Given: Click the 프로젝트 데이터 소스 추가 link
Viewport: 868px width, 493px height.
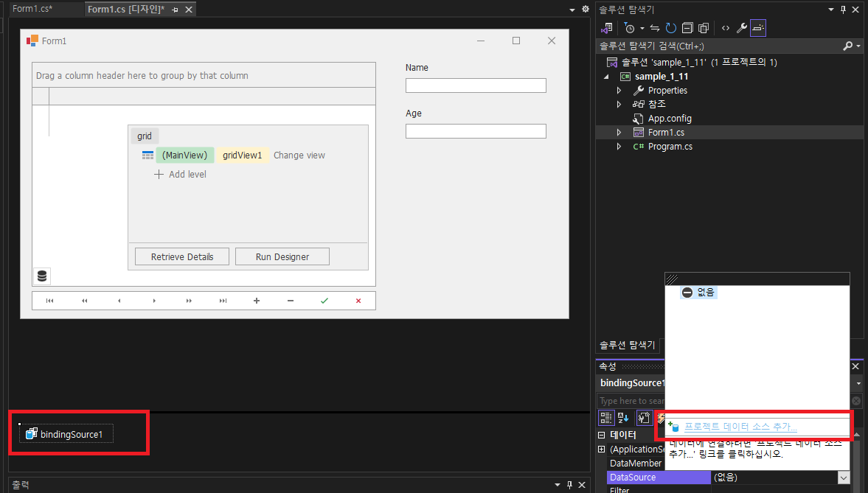Looking at the screenshot, I should (740, 427).
